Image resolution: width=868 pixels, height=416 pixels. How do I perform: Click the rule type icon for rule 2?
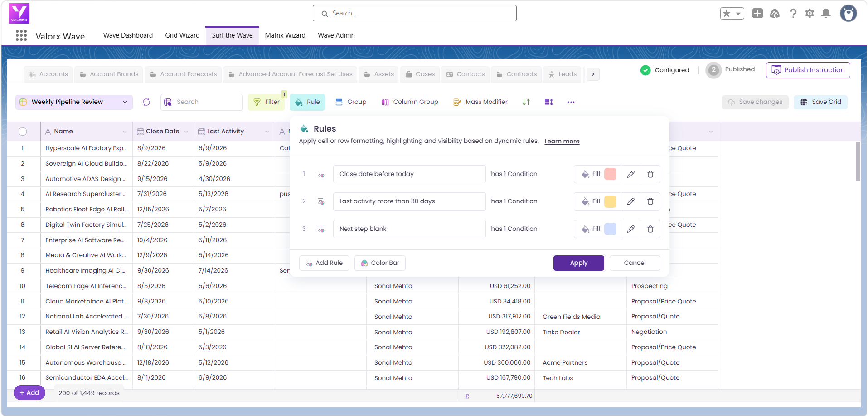coord(321,201)
